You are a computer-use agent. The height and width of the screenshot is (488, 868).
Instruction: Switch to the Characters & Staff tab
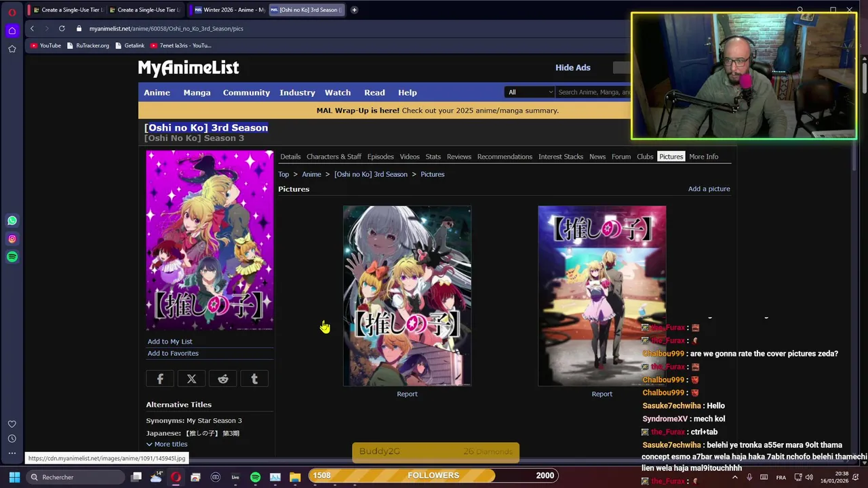tap(334, 157)
